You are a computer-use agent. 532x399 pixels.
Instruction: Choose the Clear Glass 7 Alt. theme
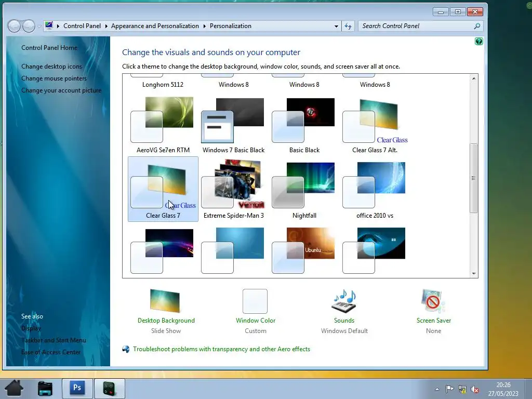(x=375, y=125)
